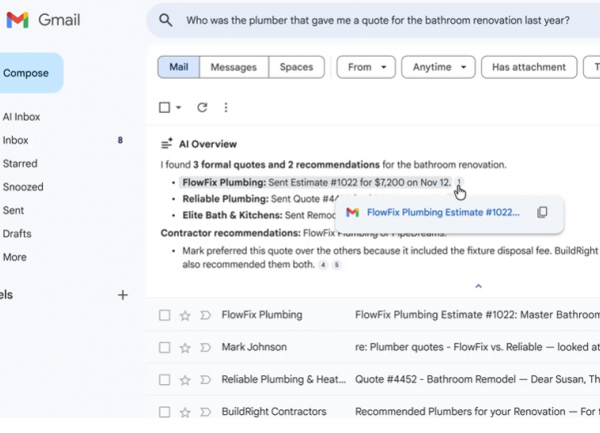Screen dimensions: 600x433
Task: Check the BuildRight Contractors email checkbox
Action: pos(165,412)
